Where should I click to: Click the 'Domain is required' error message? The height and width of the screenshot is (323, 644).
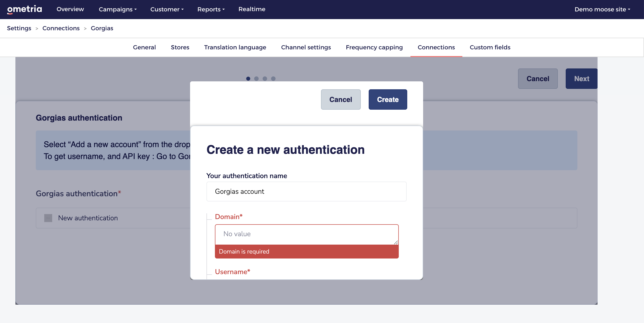(307, 251)
